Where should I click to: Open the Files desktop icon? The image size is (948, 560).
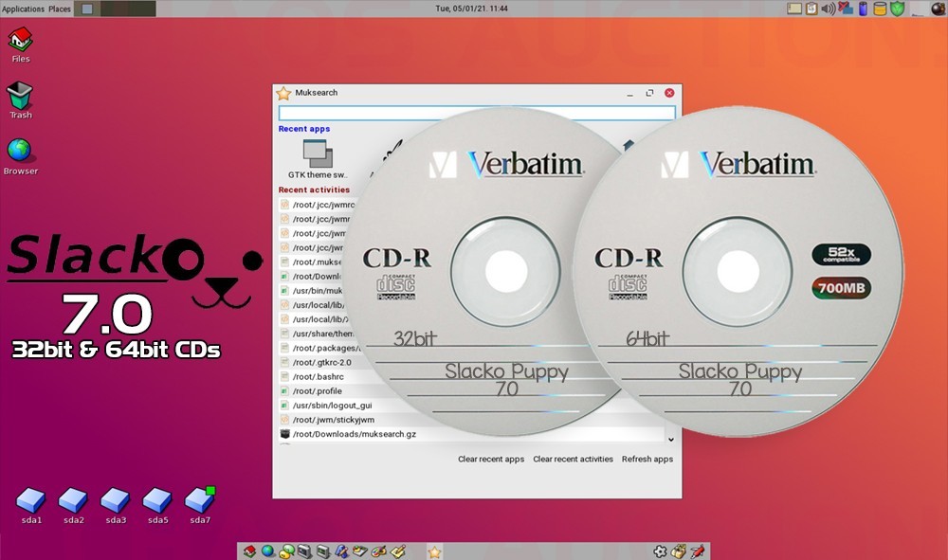click(20, 45)
